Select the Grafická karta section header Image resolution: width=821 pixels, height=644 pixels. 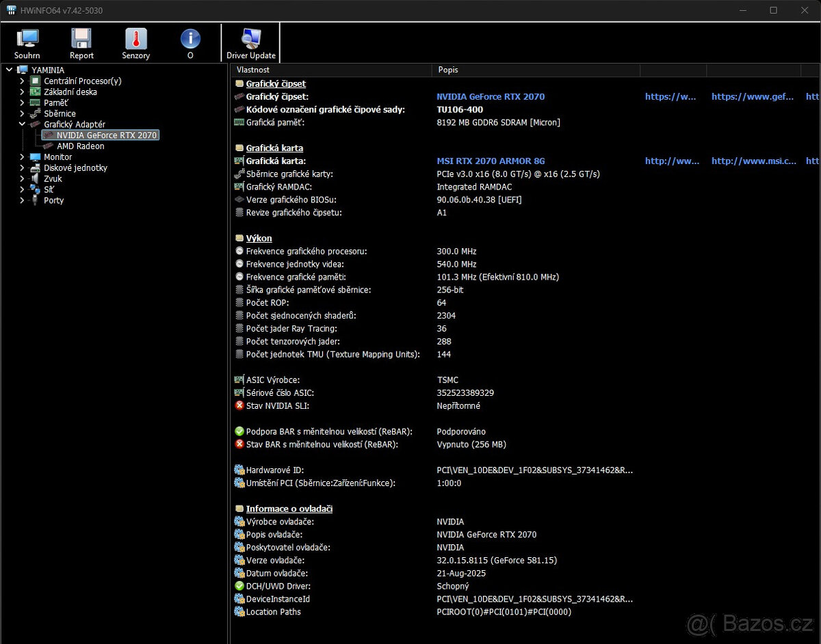(274, 148)
